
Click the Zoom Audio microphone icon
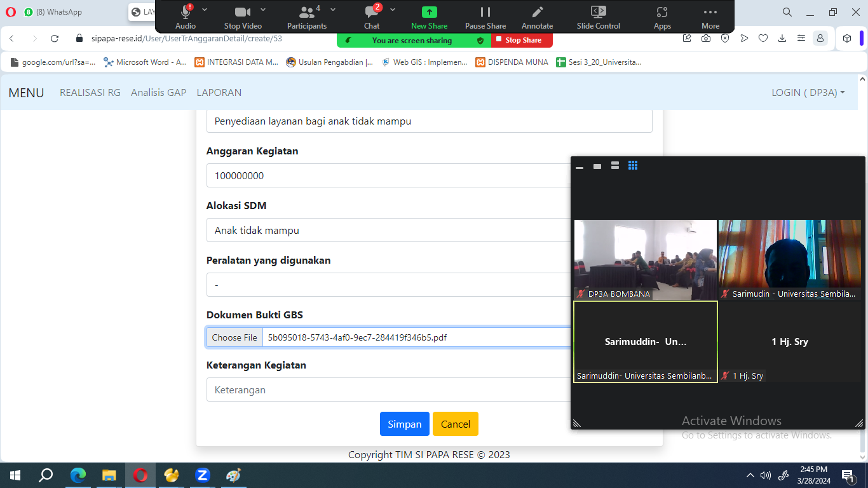point(186,12)
